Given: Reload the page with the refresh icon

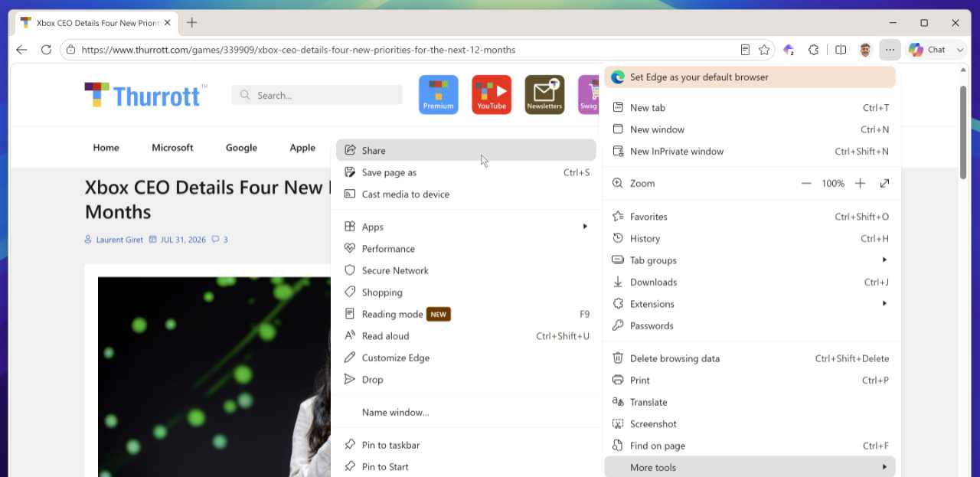Looking at the screenshot, I should click(46, 50).
